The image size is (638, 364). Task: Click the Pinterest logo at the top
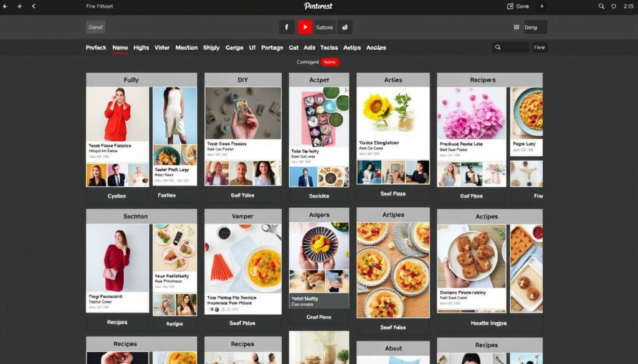click(319, 6)
